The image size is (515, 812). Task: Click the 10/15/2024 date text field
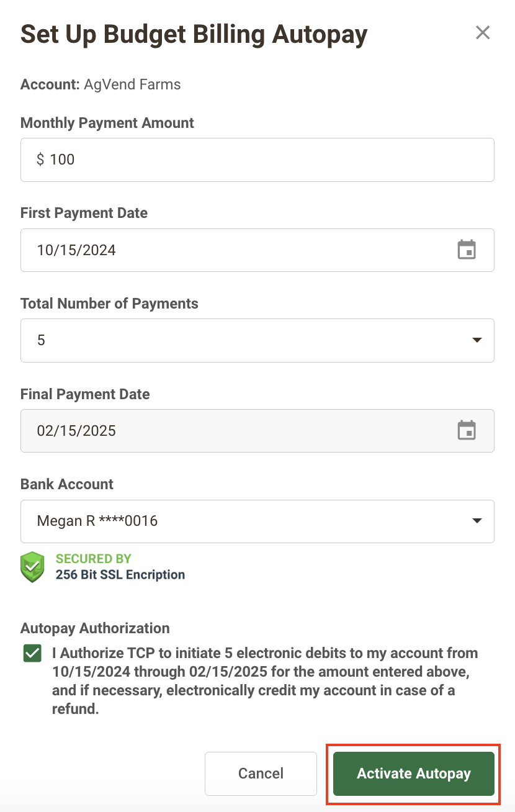pyautogui.click(x=257, y=250)
